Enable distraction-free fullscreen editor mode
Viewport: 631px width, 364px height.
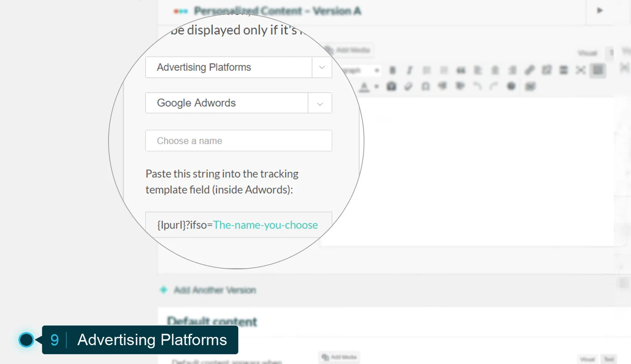(x=581, y=70)
